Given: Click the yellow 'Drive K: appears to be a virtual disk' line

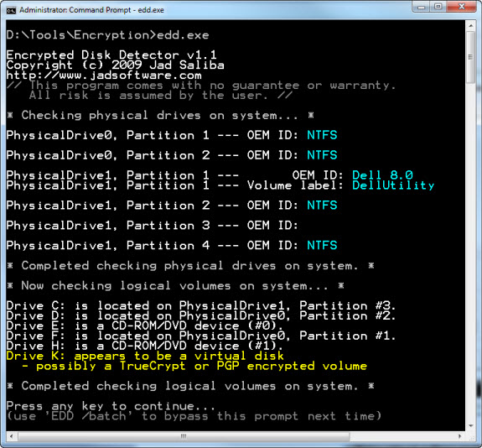Looking at the screenshot, I should point(145,356).
